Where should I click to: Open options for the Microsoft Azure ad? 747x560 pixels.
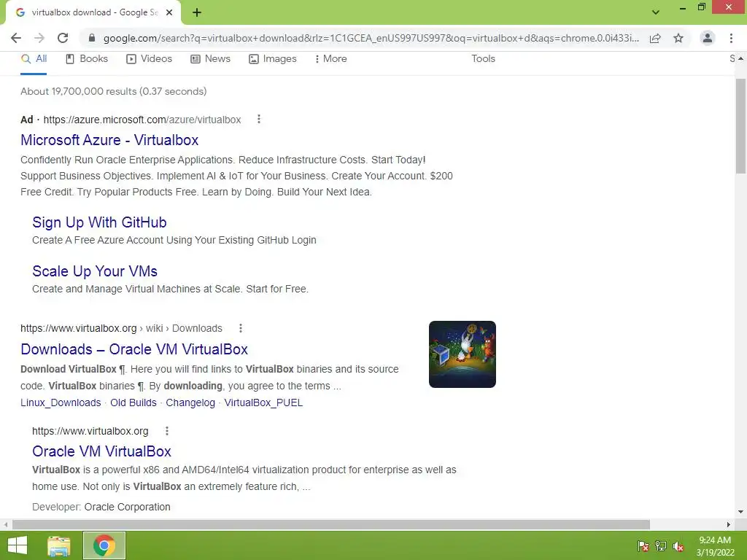pyautogui.click(x=259, y=119)
